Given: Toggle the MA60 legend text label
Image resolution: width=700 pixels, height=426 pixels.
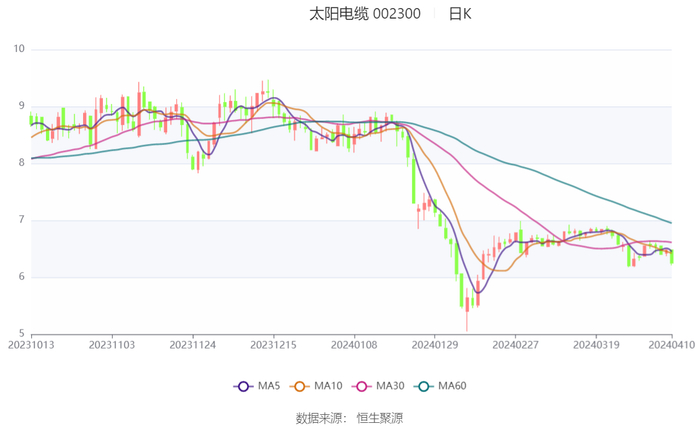Looking at the screenshot, I should [x=451, y=386].
